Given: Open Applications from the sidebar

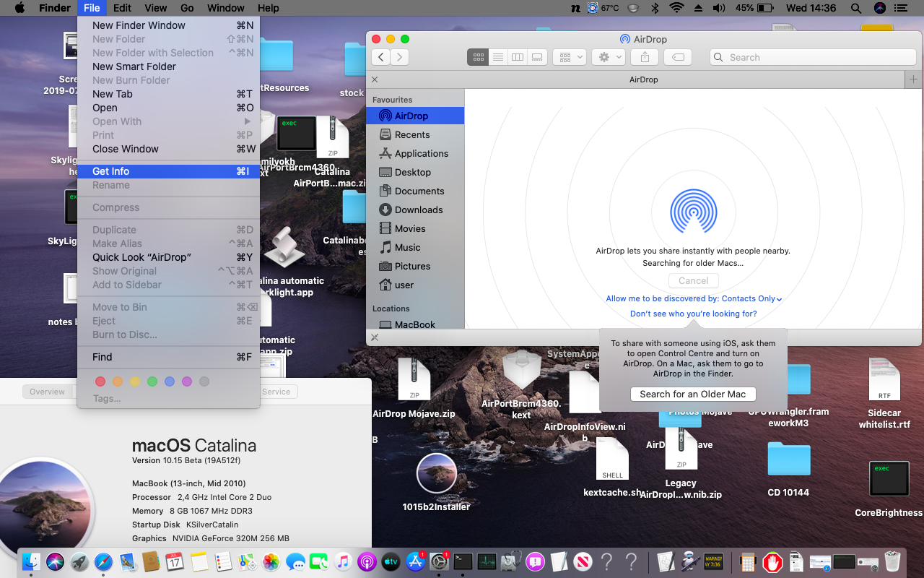Looking at the screenshot, I should [422, 153].
